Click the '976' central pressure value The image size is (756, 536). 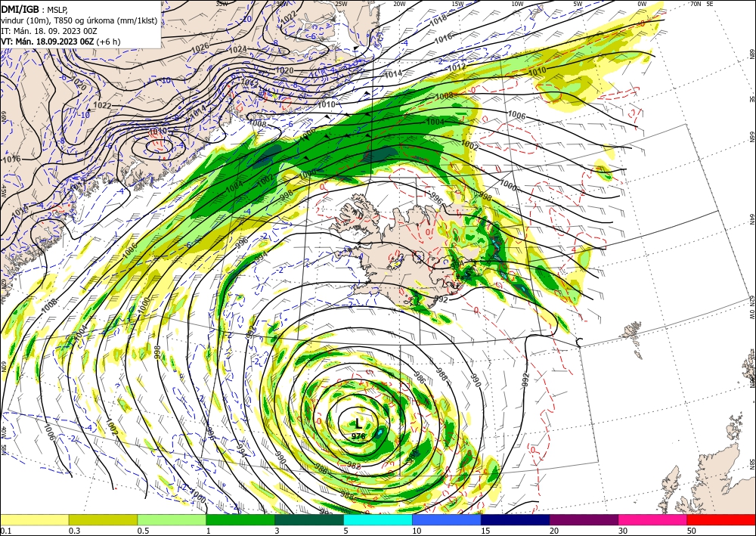[358, 436]
